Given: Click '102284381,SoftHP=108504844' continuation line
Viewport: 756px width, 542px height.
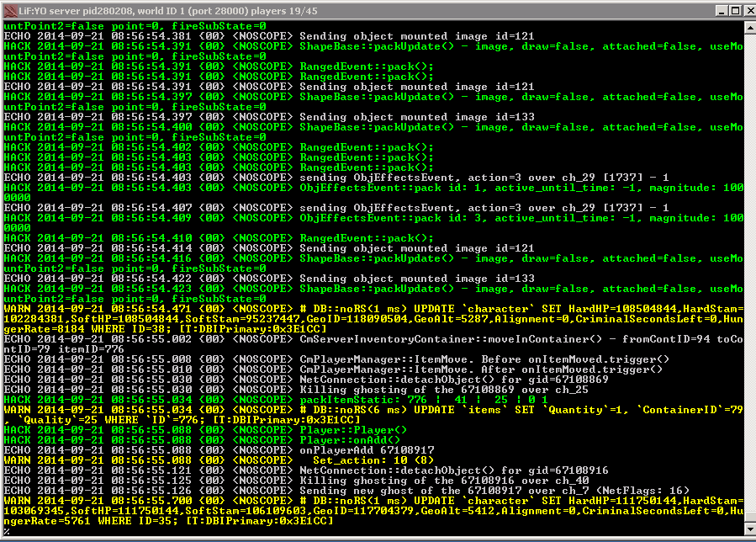Looking at the screenshot, I should tap(373, 319).
